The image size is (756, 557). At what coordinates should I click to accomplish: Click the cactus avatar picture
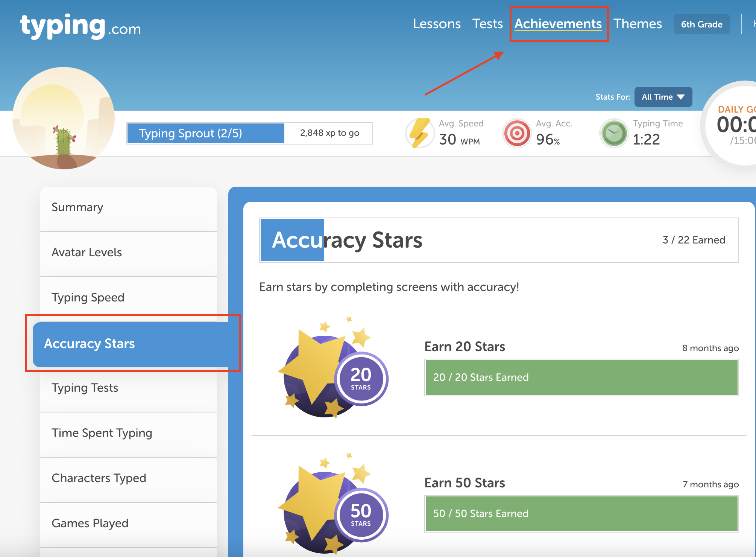pyautogui.click(x=64, y=118)
